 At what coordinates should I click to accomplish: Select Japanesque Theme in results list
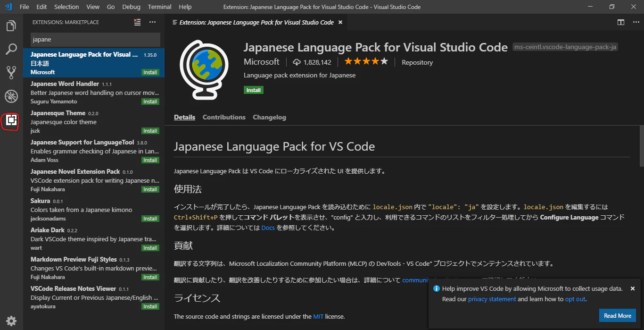(94, 121)
